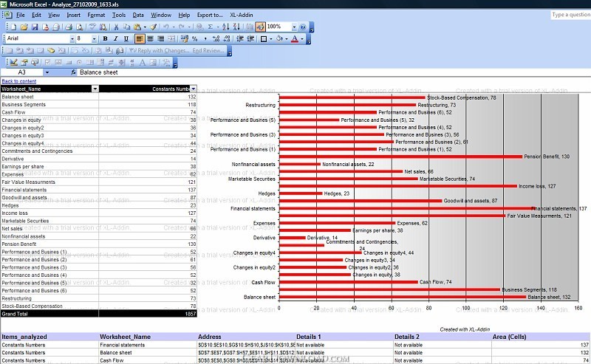Toggle Italic formatting
This screenshot has width=591, height=364.
click(115, 38)
